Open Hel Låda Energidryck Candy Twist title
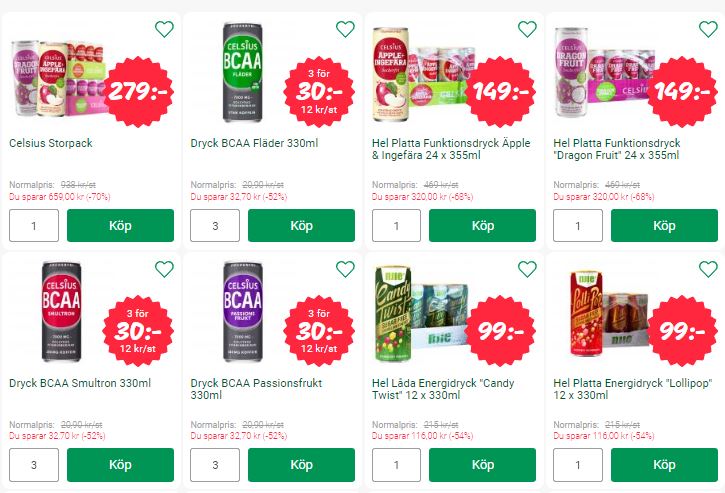 point(443,389)
